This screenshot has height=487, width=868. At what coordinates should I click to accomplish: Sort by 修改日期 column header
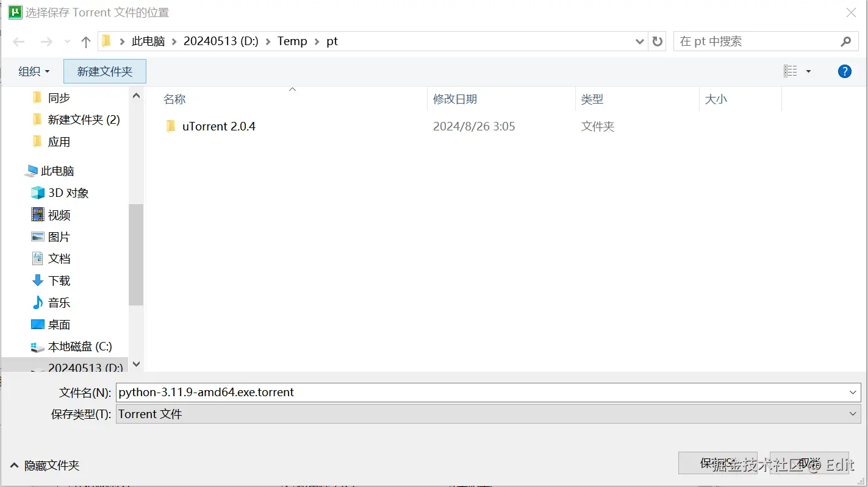pos(455,99)
